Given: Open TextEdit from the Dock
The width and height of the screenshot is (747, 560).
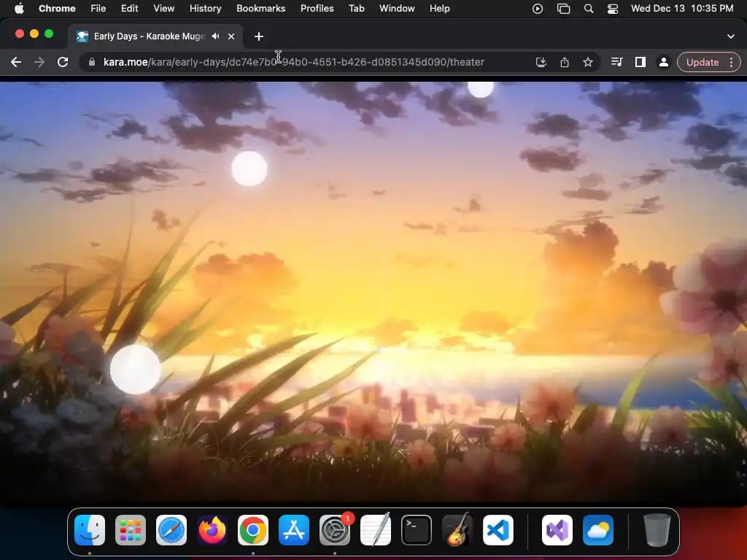Looking at the screenshot, I should (x=376, y=529).
